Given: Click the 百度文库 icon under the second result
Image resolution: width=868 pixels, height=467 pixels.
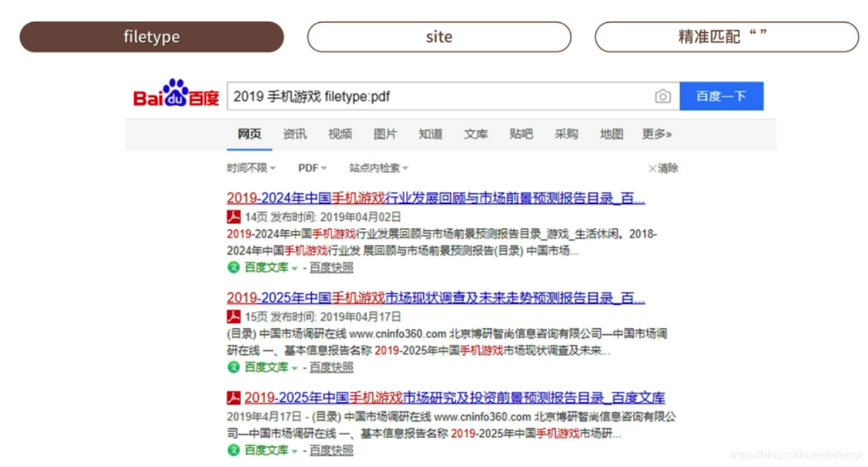Looking at the screenshot, I should (233, 368).
